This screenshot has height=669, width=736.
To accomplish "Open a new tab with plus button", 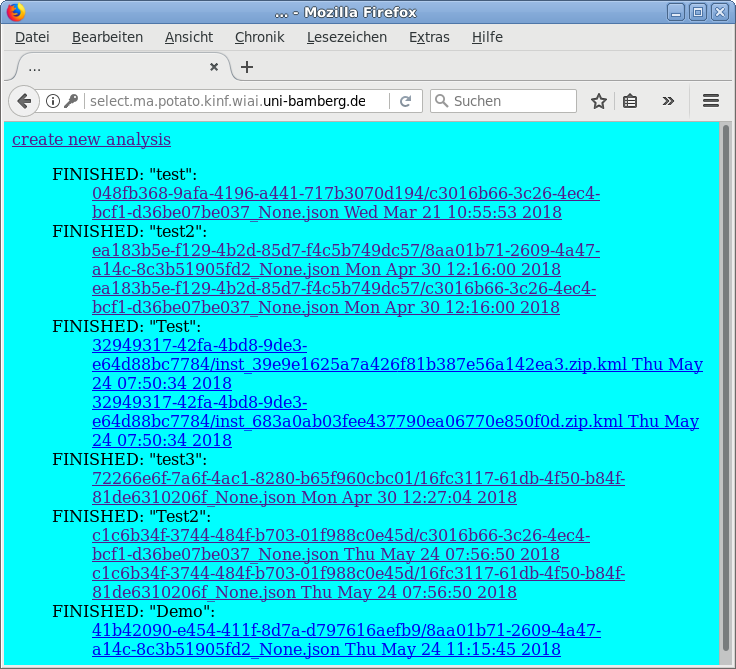I will click(x=247, y=67).
